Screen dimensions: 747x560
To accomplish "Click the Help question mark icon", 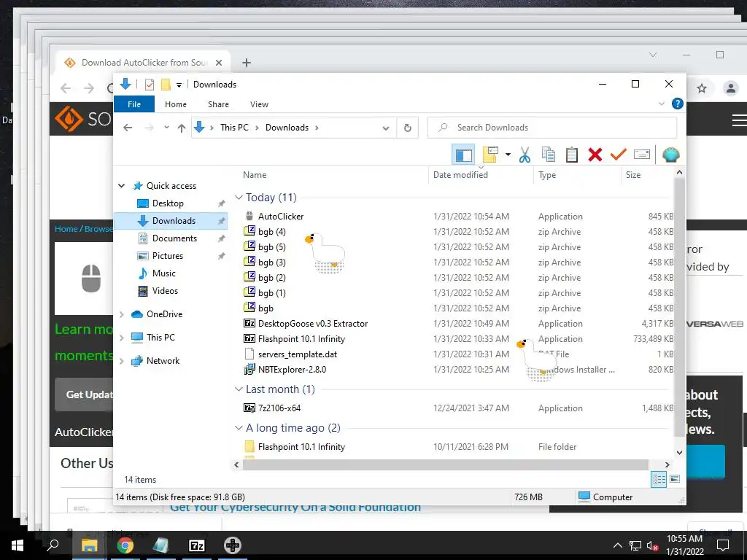I will click(677, 104).
